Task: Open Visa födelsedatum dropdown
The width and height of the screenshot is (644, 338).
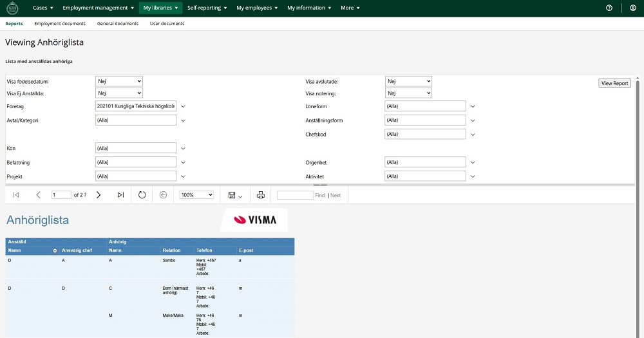Action: (x=119, y=81)
